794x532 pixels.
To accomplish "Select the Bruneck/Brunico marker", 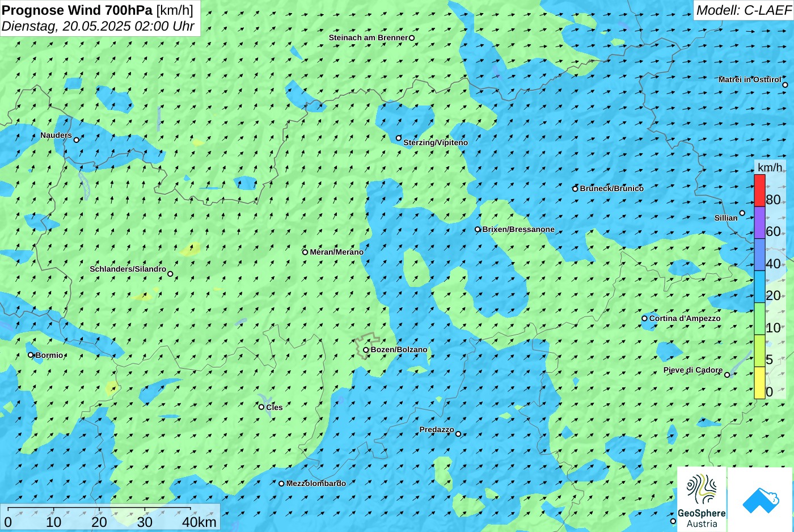I will 575,189.
